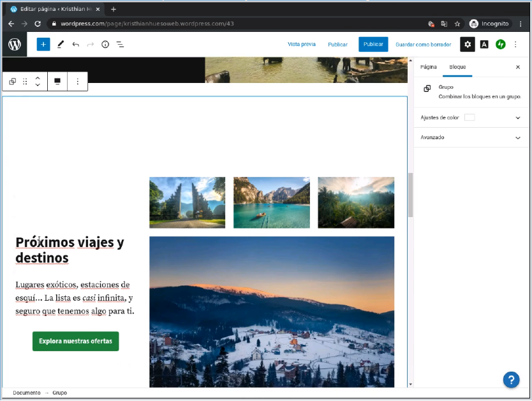532x401 pixels.
Task: Undo the last change
Action: point(76,45)
